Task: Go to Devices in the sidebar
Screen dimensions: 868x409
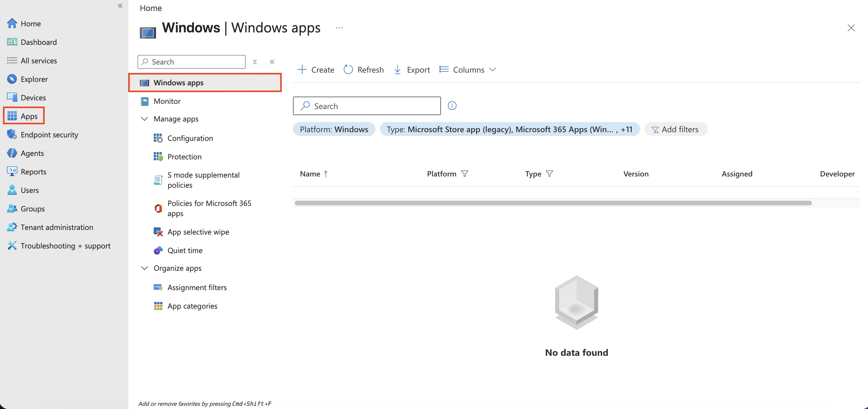Action: coord(26,98)
